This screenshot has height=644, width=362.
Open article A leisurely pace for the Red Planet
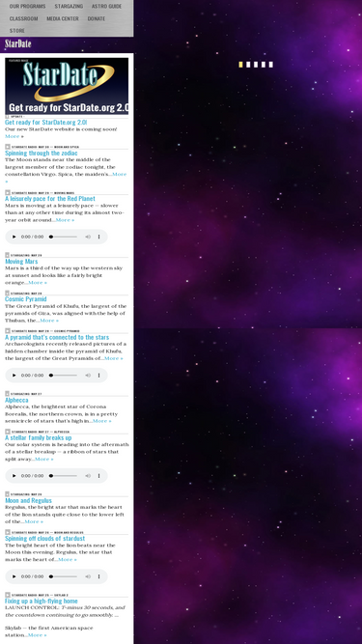[50, 198]
